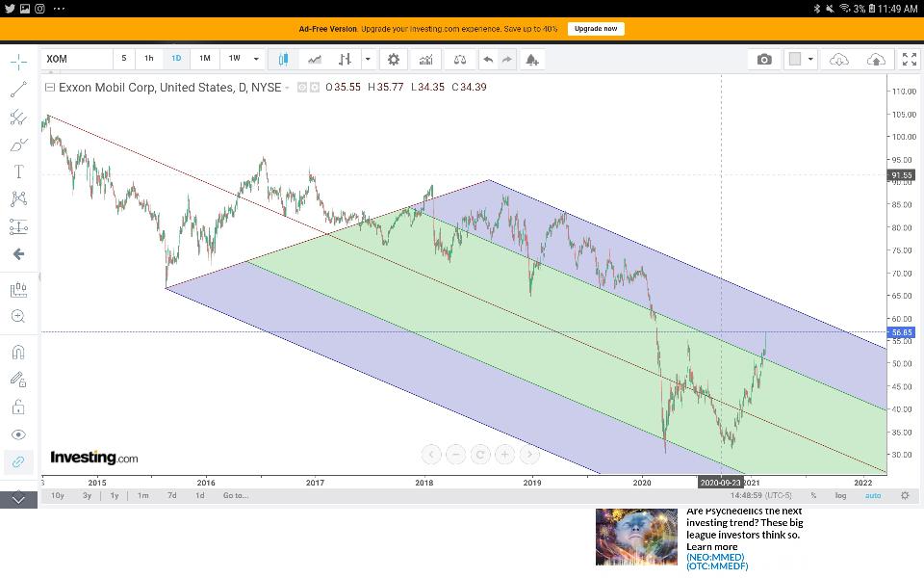The width and height of the screenshot is (924, 578).
Task: Click the compare symbols scale icon
Action: tap(459, 59)
